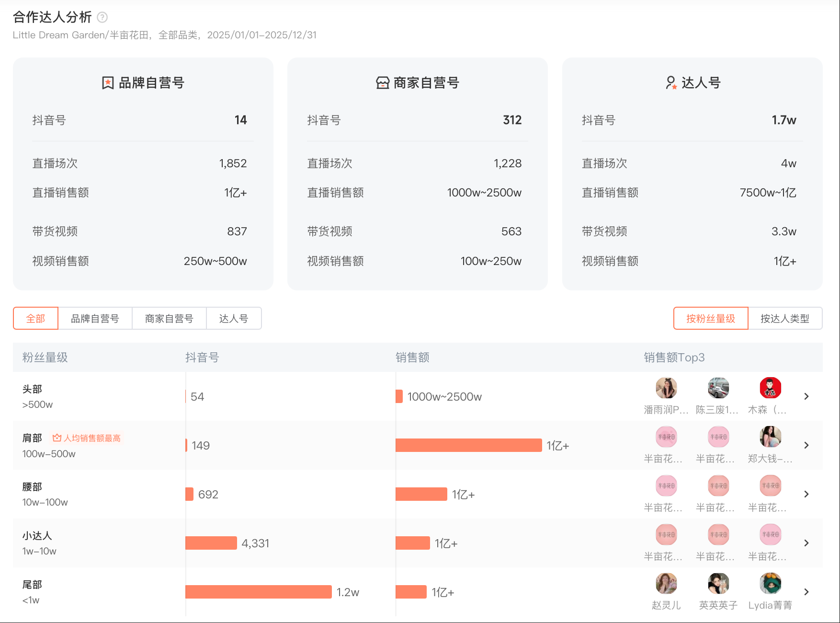Switch grouping to 按达人类型
The image size is (840, 623).
click(784, 318)
